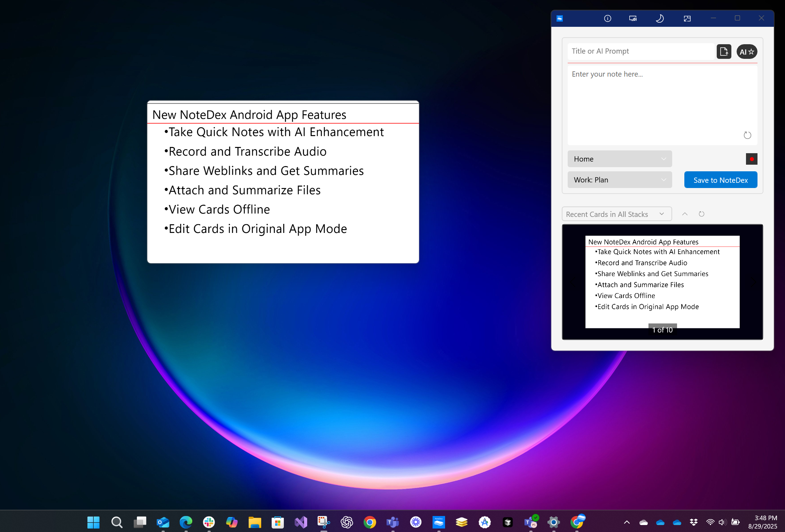Click the refresh icon inside the note area

747,135
